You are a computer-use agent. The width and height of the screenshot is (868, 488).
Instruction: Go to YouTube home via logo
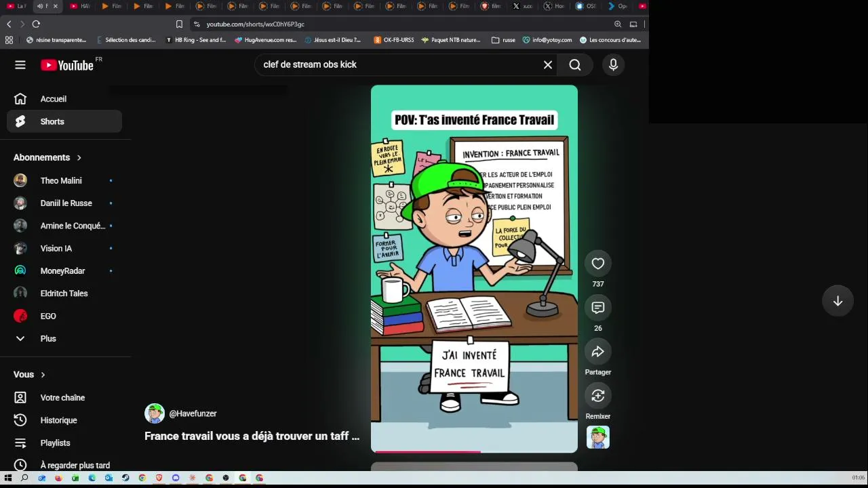point(67,65)
